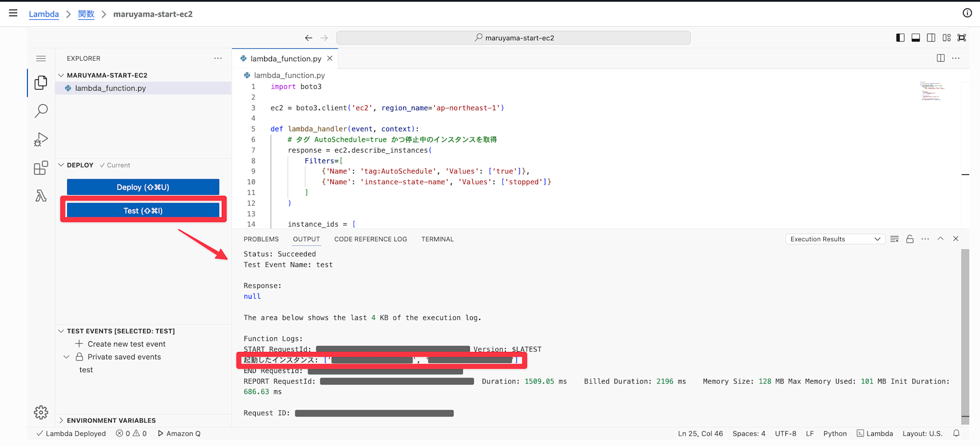Click Create new test event

(126, 344)
